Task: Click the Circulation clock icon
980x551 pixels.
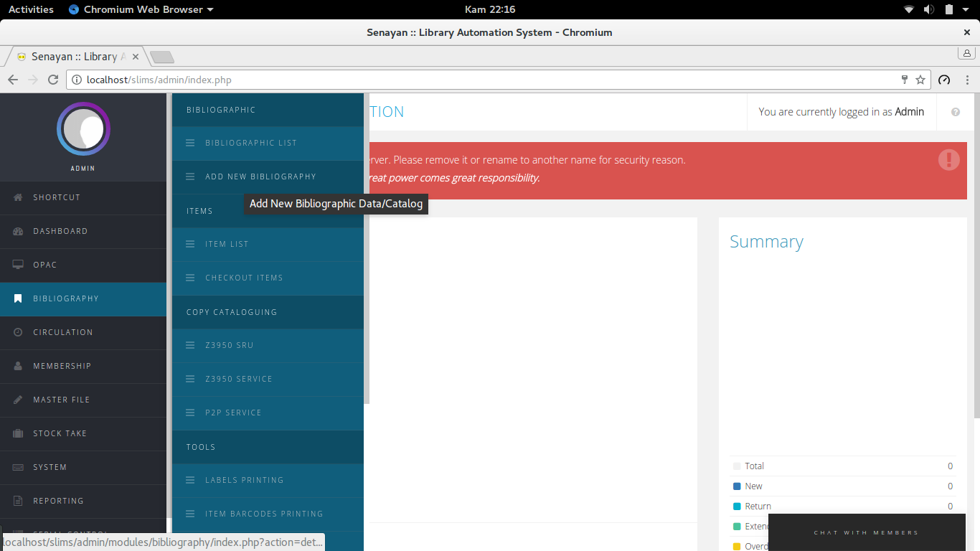Action: point(18,332)
